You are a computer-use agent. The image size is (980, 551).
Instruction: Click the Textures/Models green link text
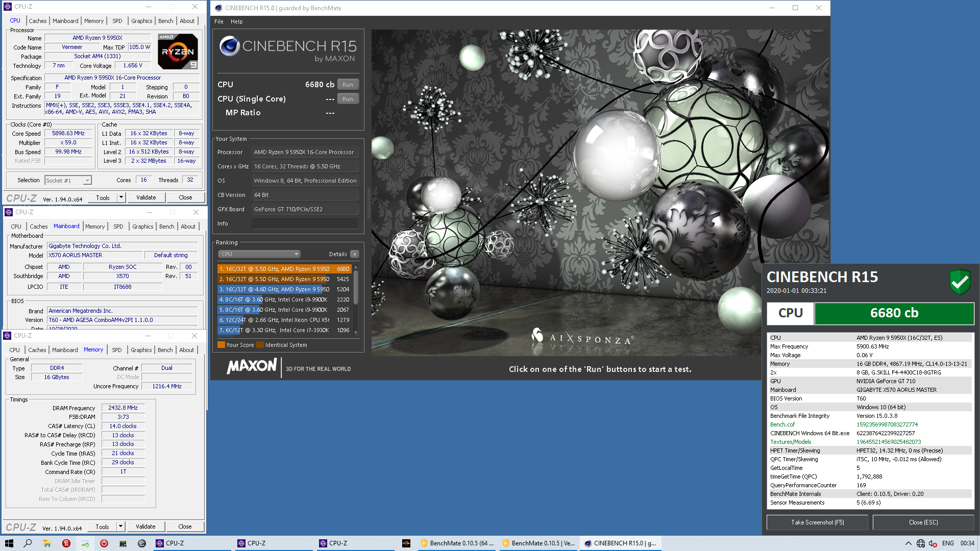click(x=791, y=442)
